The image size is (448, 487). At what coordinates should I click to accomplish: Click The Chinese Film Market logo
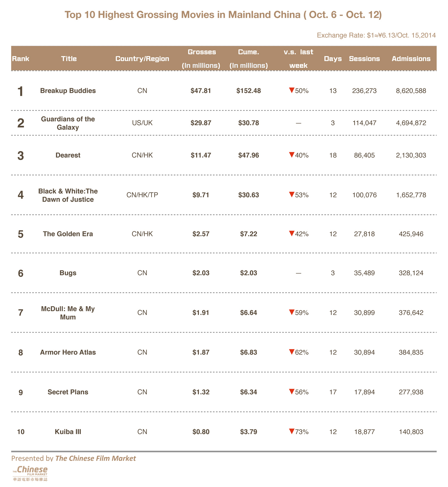pos(30,473)
